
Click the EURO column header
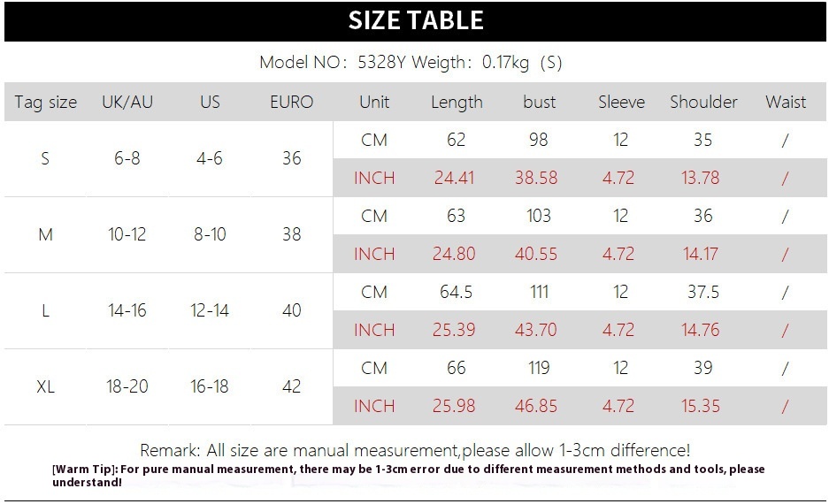click(x=292, y=102)
